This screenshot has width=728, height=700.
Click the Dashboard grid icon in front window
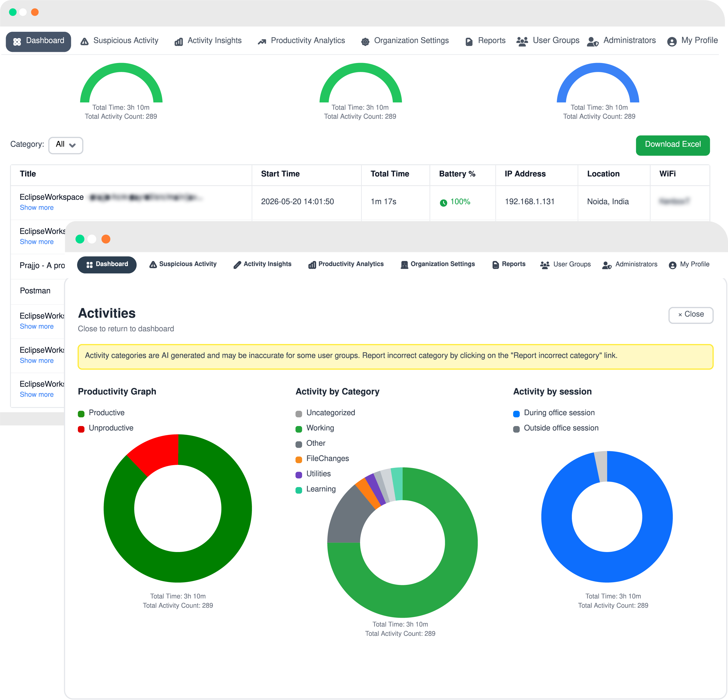point(90,265)
